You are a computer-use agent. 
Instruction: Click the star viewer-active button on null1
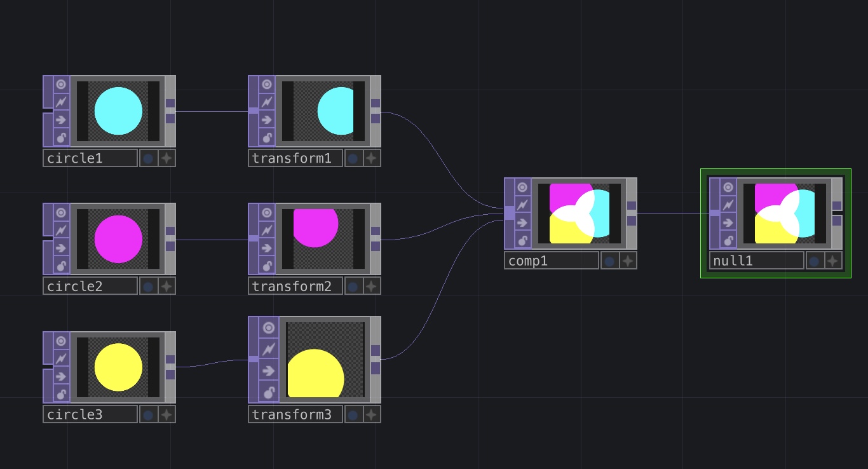point(833,261)
